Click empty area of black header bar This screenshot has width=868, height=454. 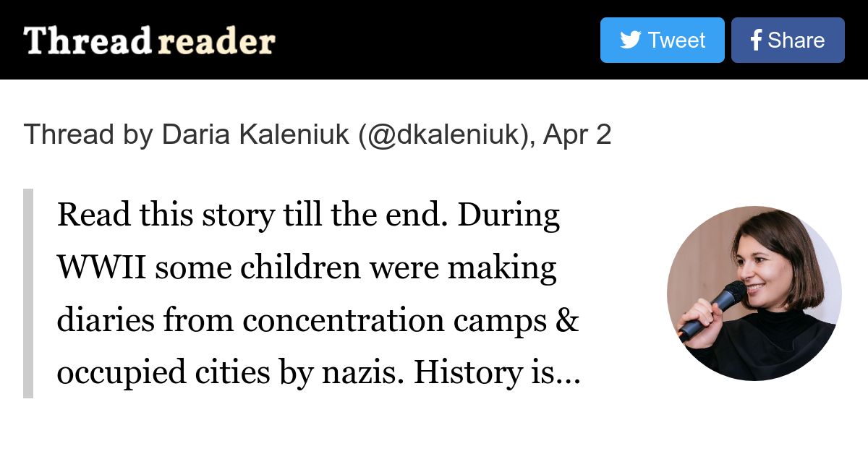click(434, 40)
